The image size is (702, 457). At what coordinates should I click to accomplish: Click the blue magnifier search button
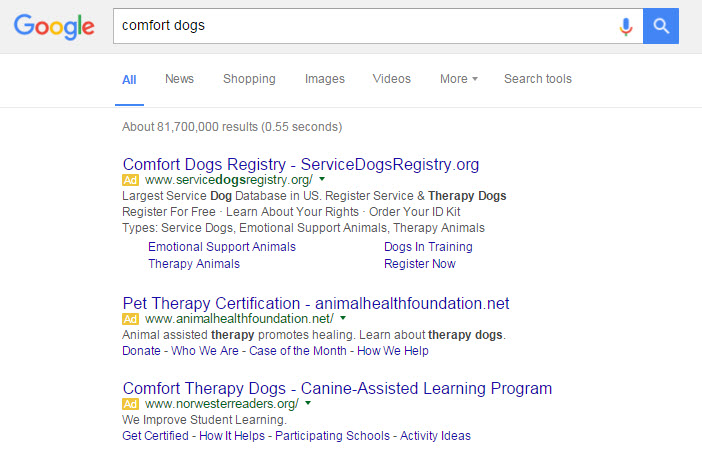point(661,26)
